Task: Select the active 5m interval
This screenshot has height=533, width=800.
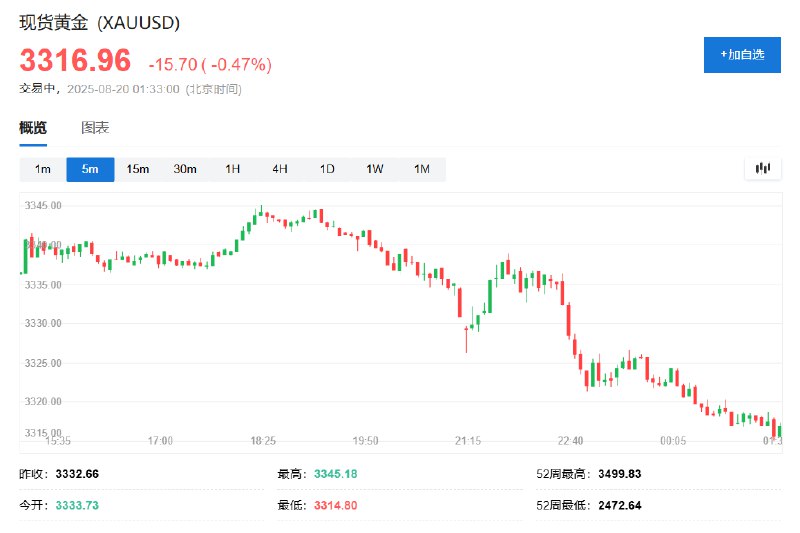Action: [90, 169]
